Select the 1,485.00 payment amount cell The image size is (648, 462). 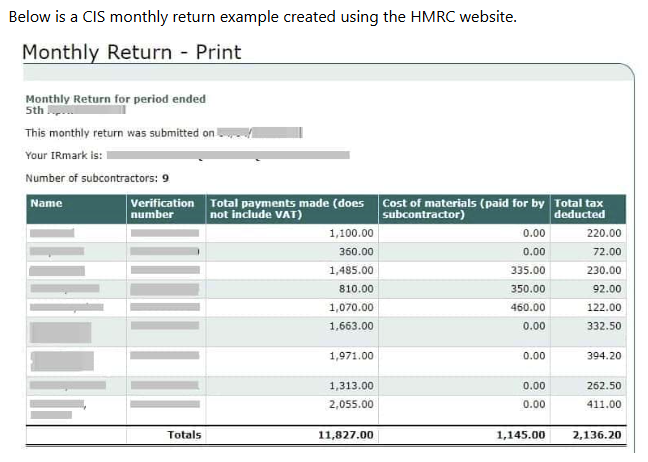point(351,270)
